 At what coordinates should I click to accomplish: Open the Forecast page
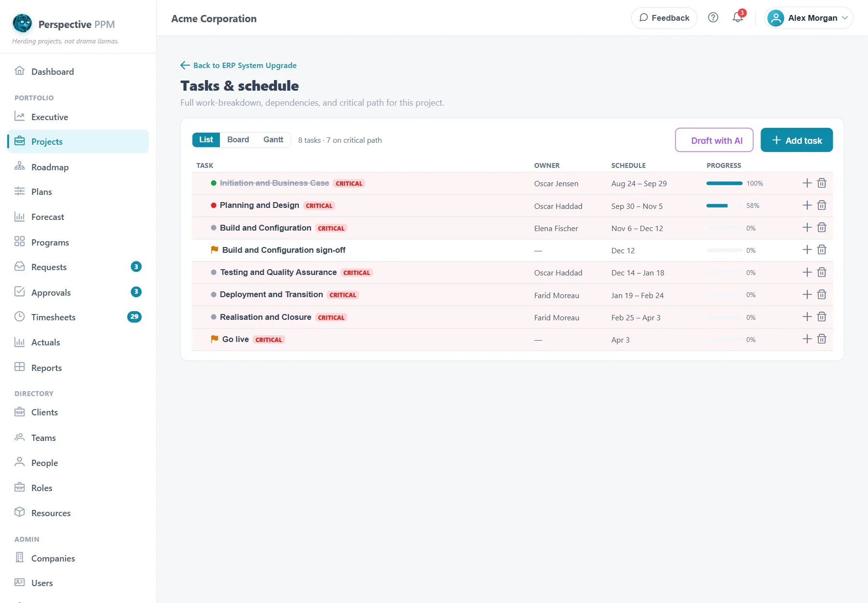(x=78, y=217)
